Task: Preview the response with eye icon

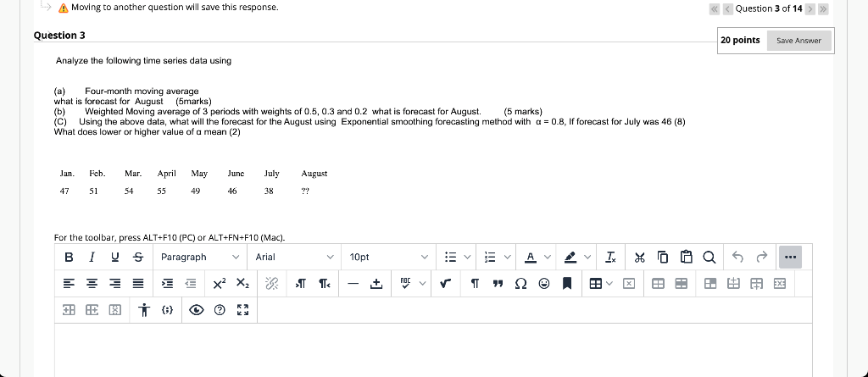Action: pyautogui.click(x=197, y=310)
